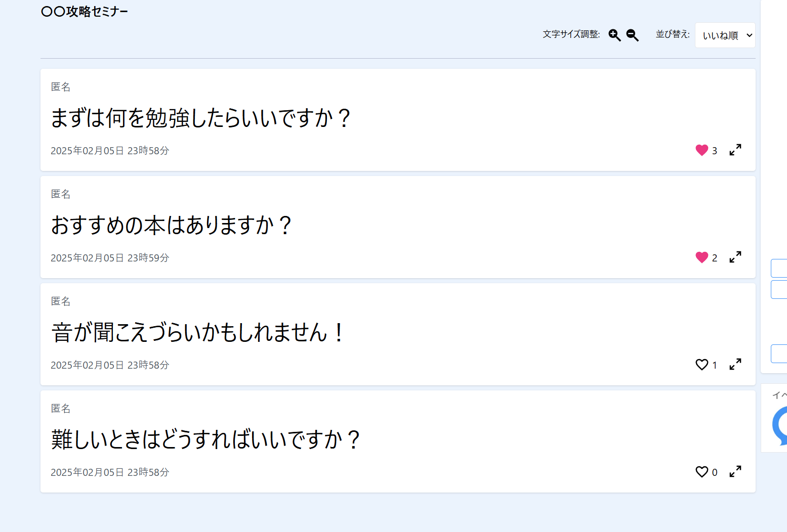Like the 音が聞こえづらい question
787x532 pixels.
702,364
